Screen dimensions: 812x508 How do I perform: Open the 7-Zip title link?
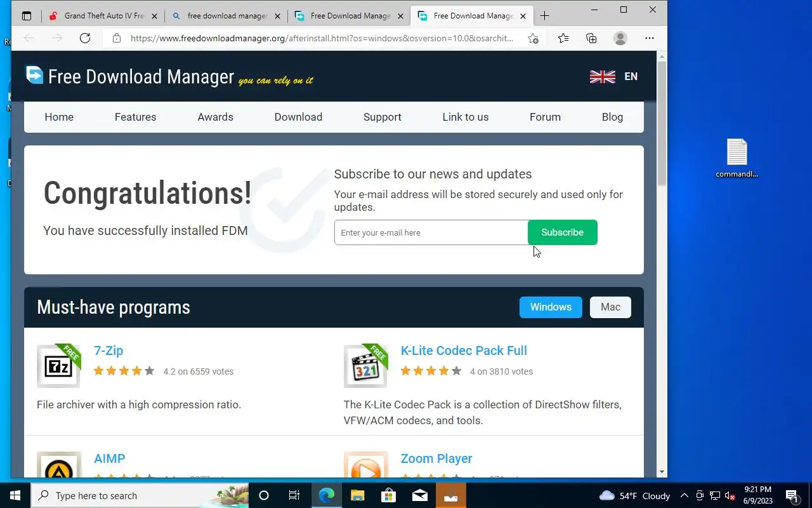point(108,351)
